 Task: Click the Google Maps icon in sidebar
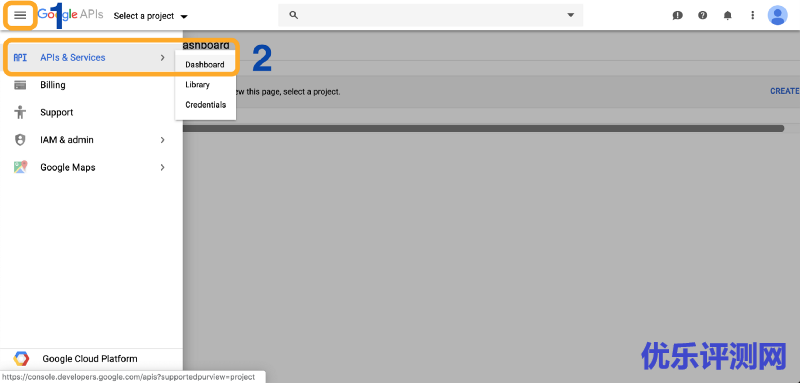click(20, 167)
